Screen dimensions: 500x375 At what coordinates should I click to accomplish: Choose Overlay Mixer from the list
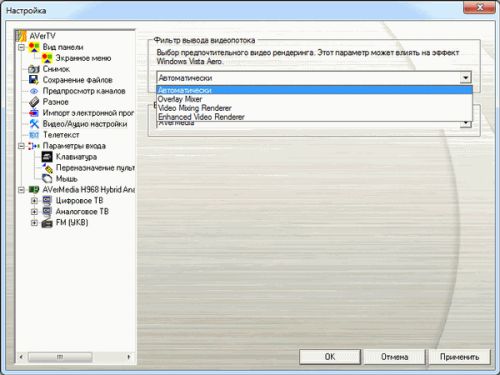[x=314, y=99]
